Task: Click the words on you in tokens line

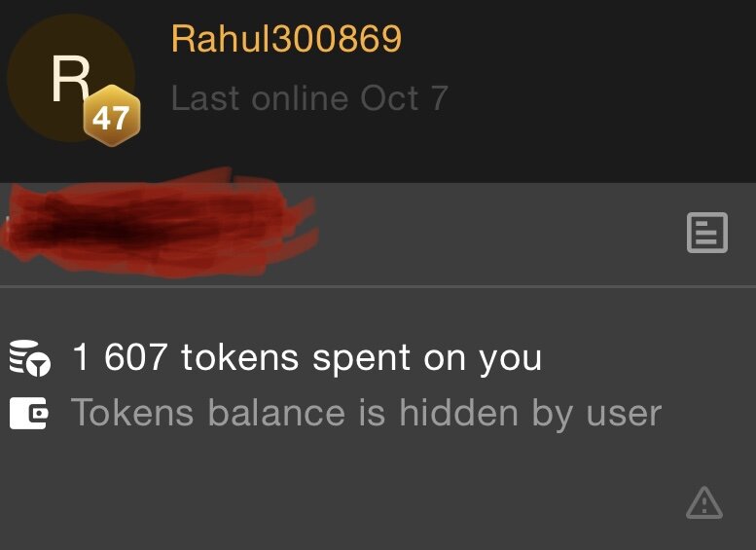Action: point(483,360)
